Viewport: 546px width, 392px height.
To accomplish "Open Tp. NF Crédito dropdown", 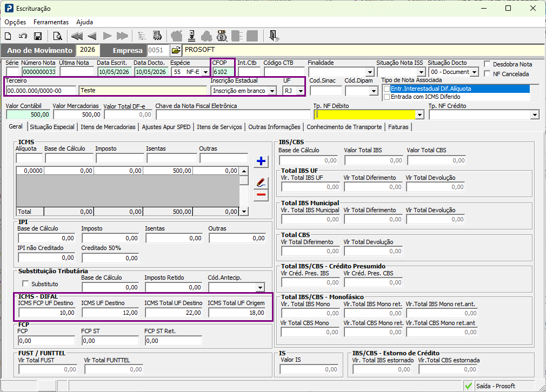I will click(535, 114).
